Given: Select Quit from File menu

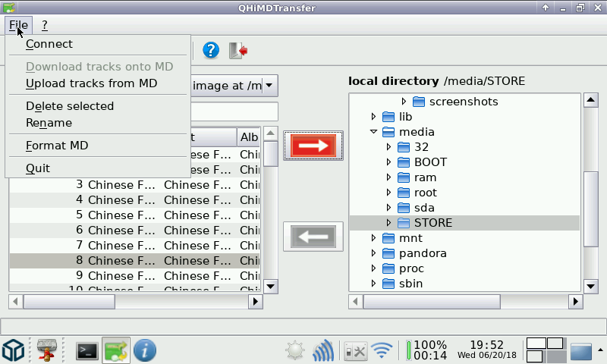Looking at the screenshot, I should pos(98,168).
